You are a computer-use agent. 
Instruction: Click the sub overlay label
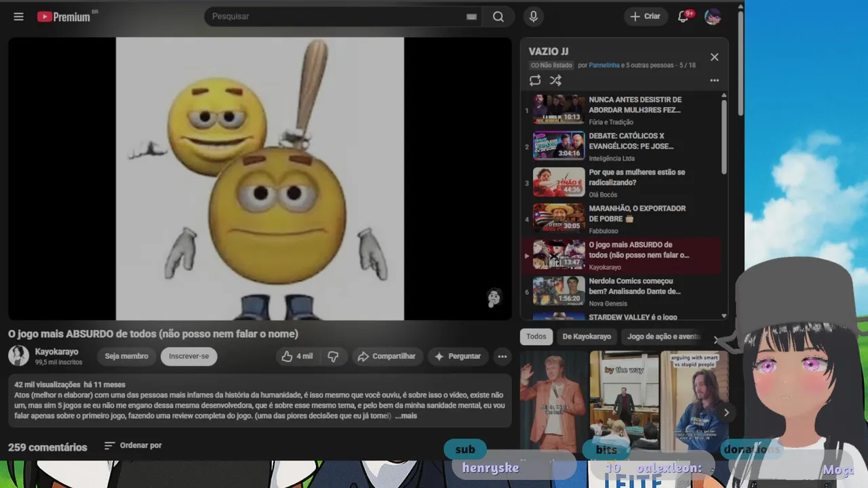click(x=465, y=449)
